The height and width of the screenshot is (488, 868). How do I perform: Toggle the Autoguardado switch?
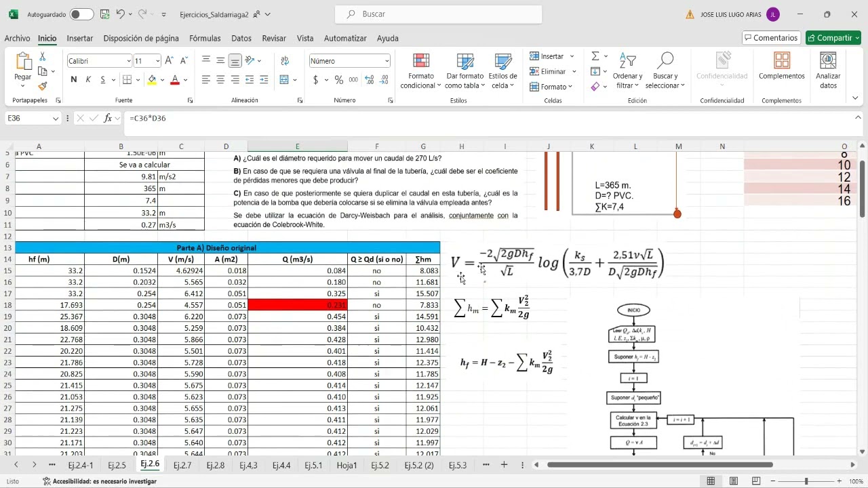(82, 14)
